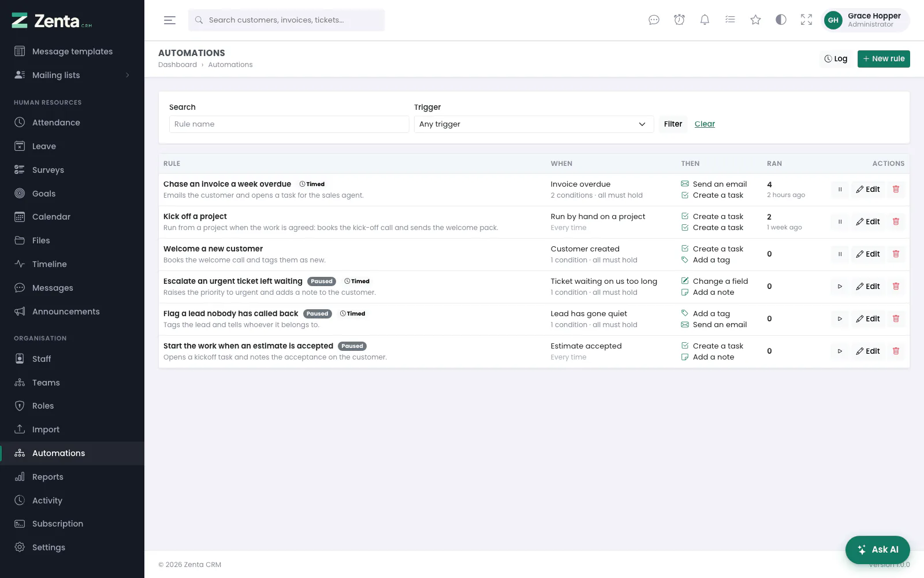Delete the 'Flag a lead nobody has called back' rule
This screenshot has height=578, width=924.
[x=896, y=318]
